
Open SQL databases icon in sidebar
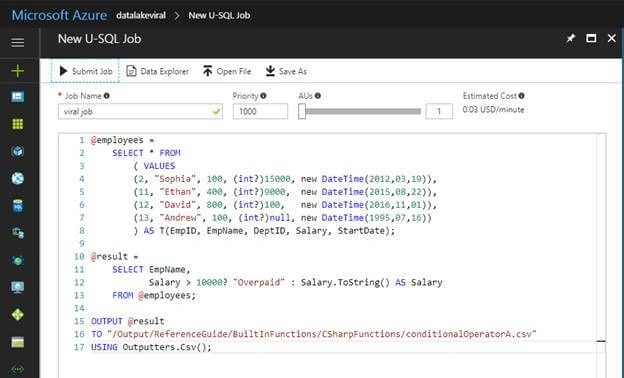[x=18, y=206]
